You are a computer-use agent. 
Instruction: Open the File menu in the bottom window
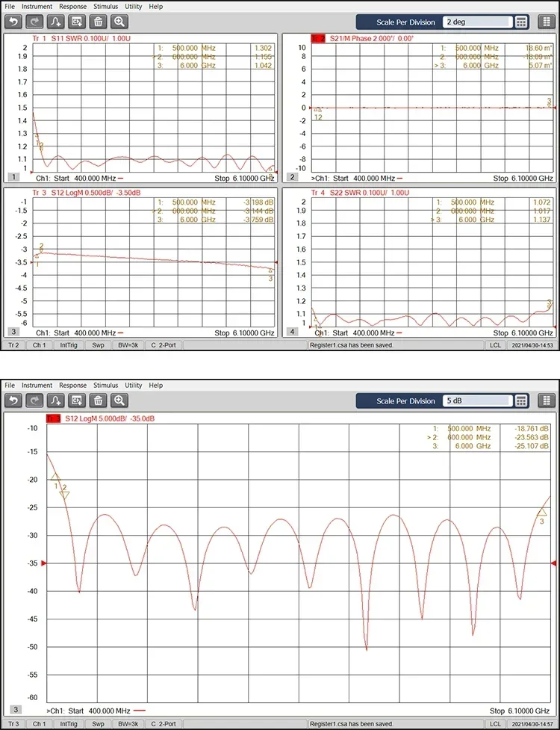(x=10, y=385)
